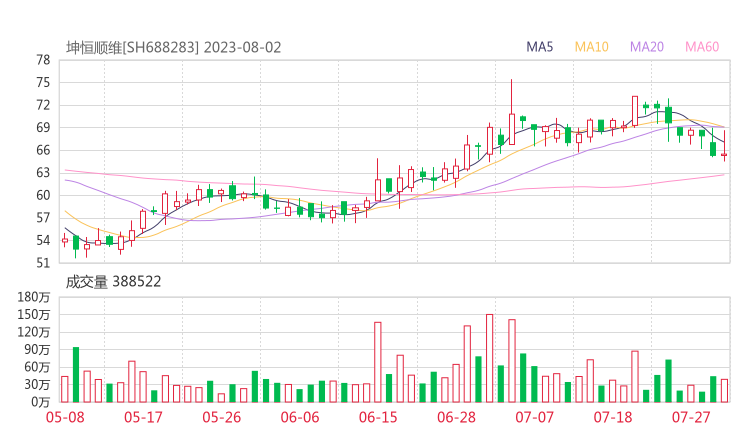
Task: Click the 63 price axis label
Action: point(43,173)
